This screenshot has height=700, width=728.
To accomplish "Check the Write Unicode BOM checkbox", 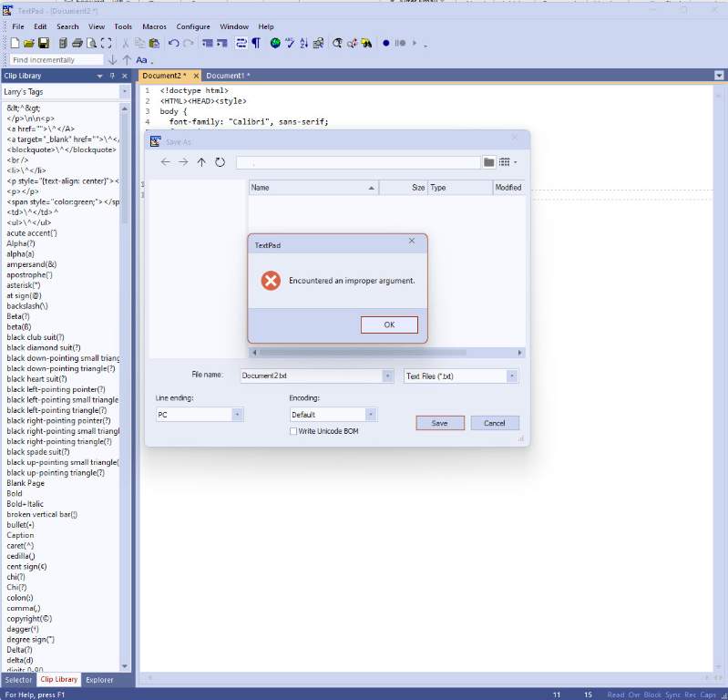I will 293,431.
